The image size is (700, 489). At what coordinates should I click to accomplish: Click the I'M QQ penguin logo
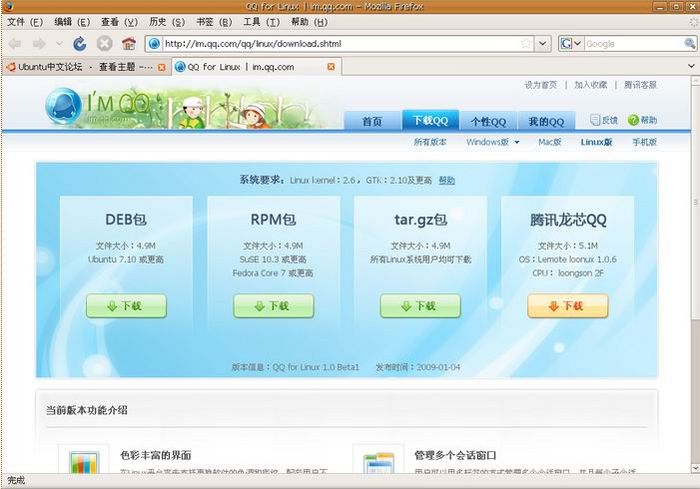point(63,106)
